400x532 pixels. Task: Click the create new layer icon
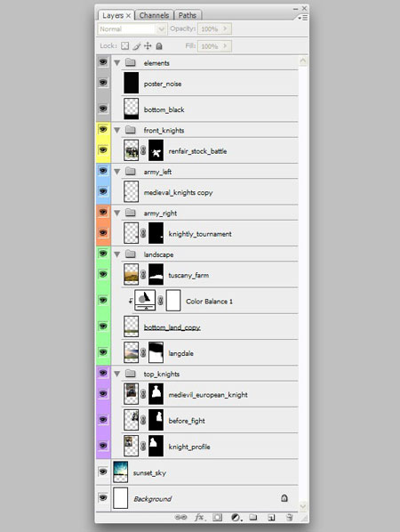[271, 518]
